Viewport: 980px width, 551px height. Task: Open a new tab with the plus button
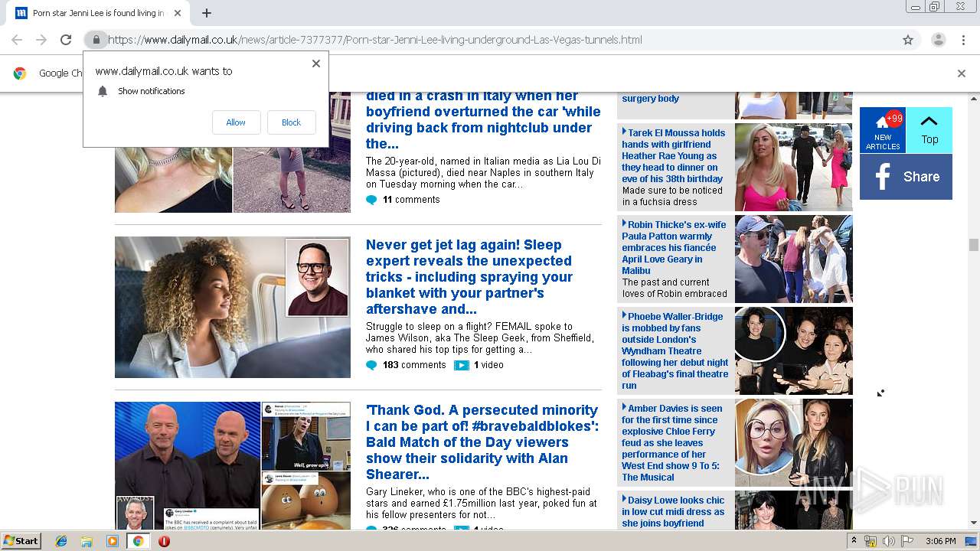(207, 13)
